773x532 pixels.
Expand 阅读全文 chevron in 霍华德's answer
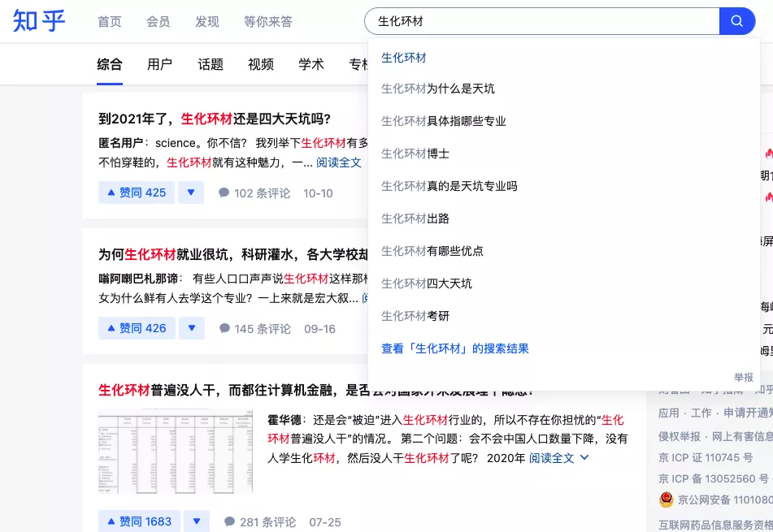[584, 457]
